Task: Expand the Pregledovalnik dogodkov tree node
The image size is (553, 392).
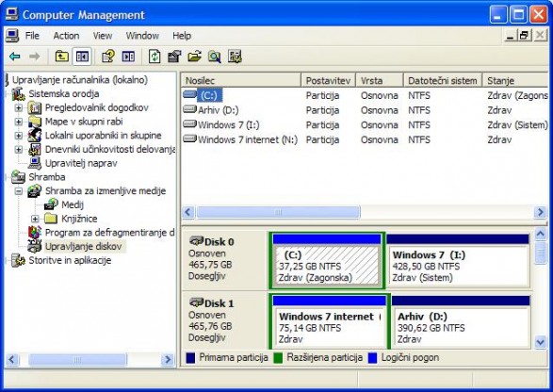Action: click(19, 108)
